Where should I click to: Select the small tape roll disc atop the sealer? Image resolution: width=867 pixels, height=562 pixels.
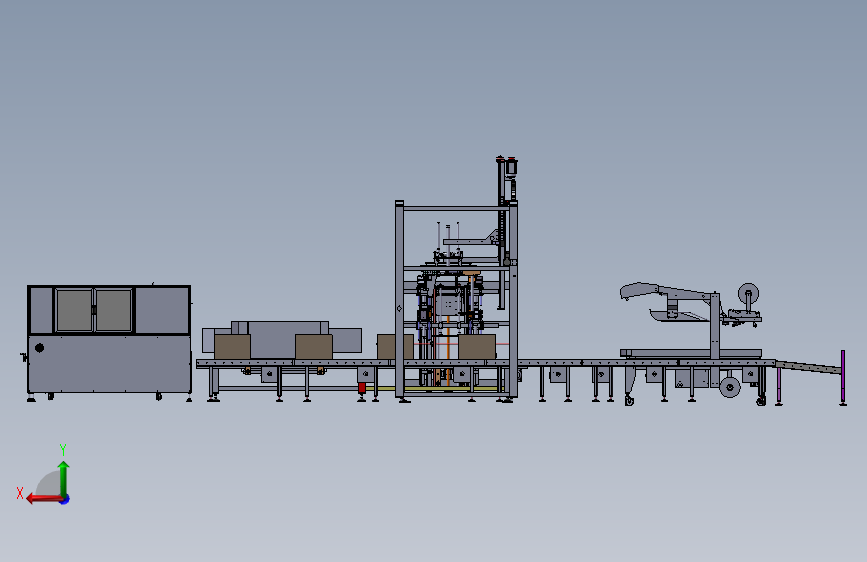pos(748,293)
